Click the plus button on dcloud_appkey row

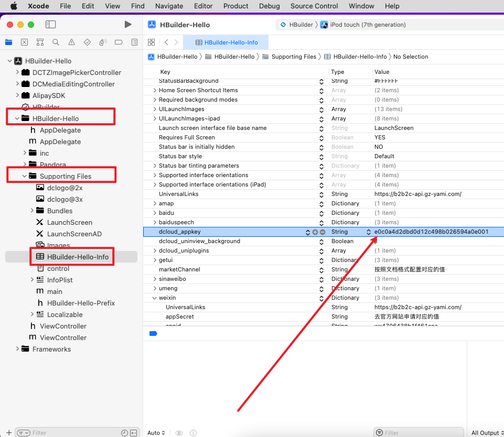click(315, 232)
